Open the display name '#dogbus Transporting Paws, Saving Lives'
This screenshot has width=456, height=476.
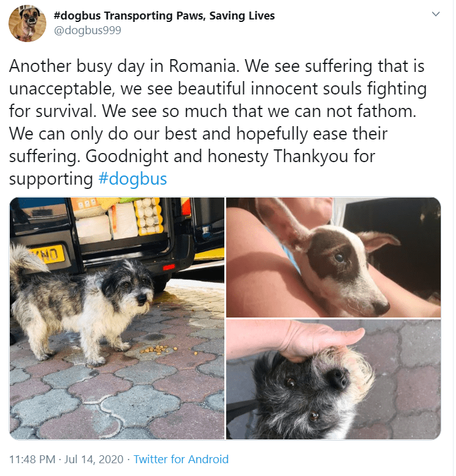coord(164,15)
